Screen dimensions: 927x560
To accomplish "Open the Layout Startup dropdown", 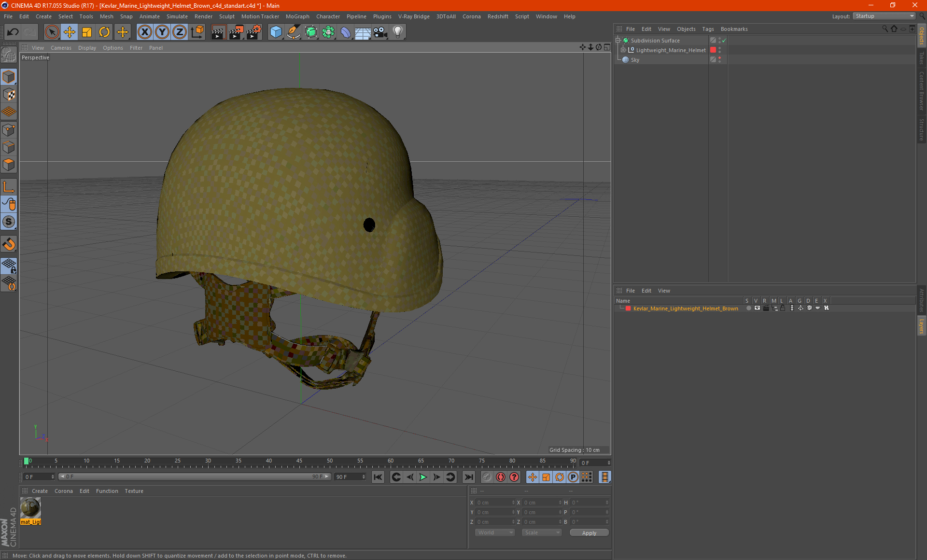I will point(884,16).
